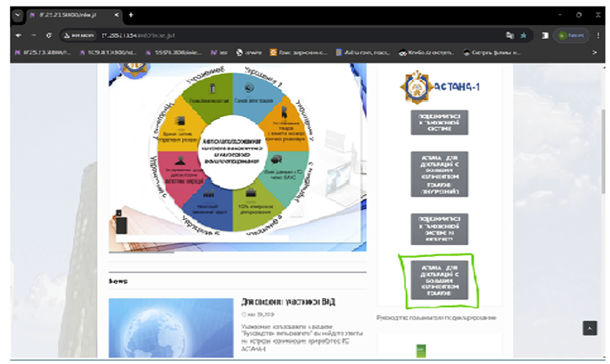Click the Подключиться к таможенной системе button
Screen dimensions: 610x364
[439, 122]
